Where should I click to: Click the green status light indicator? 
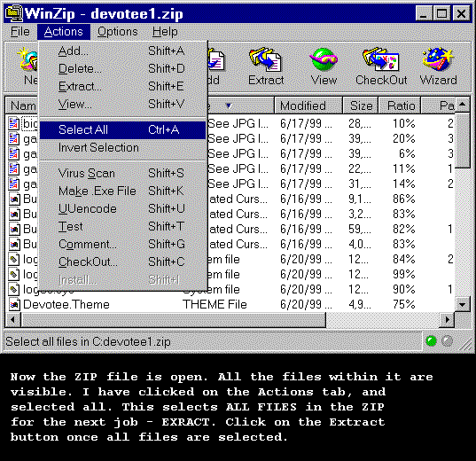(x=431, y=341)
